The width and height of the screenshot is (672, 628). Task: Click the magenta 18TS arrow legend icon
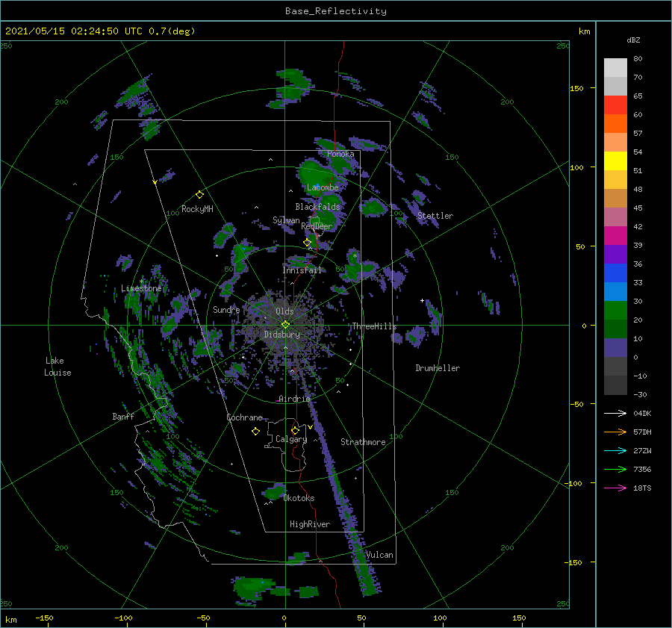coord(615,488)
